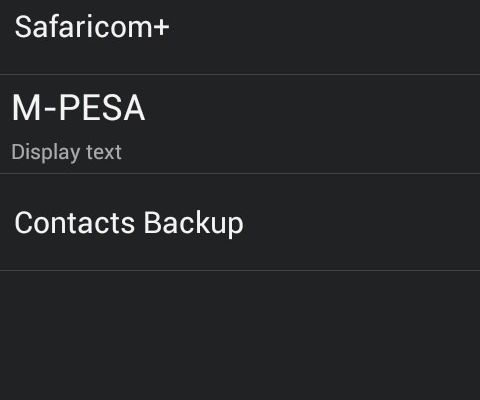This screenshot has width=480, height=400.
Task: Select the first row labeled Safaricom+
Action: [x=240, y=37]
